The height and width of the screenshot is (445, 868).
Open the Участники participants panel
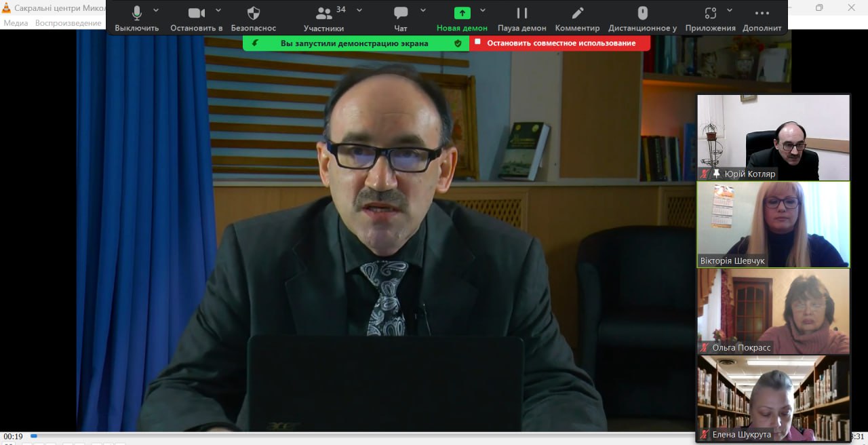point(323,18)
